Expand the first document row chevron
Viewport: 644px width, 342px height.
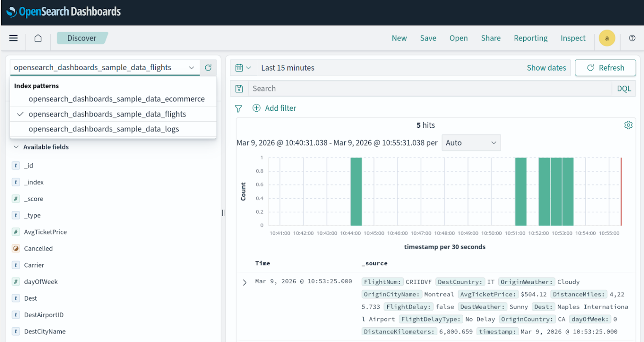click(244, 282)
